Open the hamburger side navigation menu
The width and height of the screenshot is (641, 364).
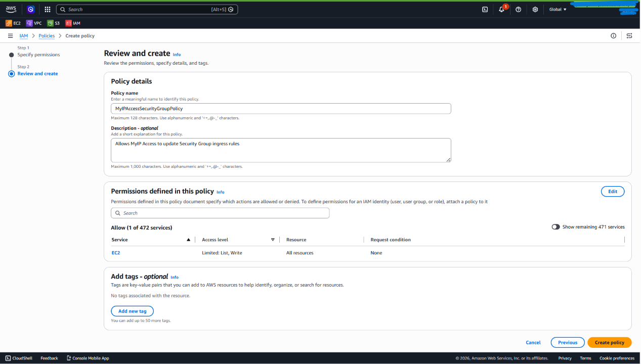(10, 36)
